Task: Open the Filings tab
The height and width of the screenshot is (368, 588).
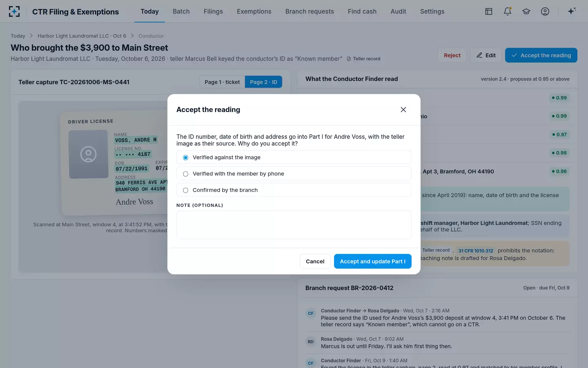Action: tap(213, 11)
